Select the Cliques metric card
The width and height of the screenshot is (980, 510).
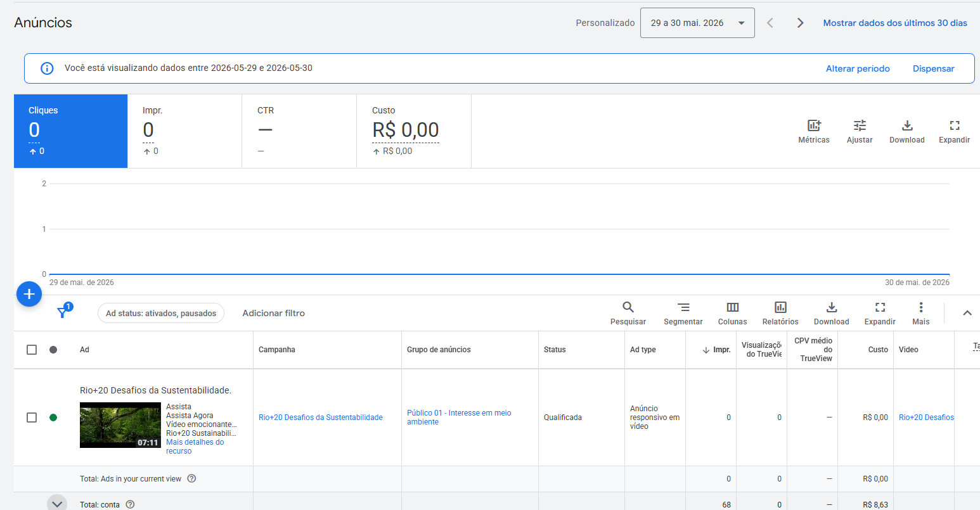point(70,131)
